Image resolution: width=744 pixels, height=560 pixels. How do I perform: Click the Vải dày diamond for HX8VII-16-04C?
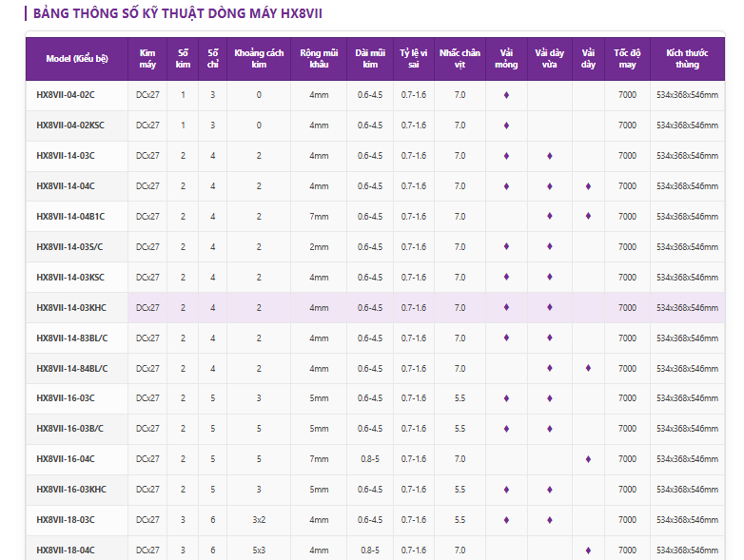click(x=588, y=458)
